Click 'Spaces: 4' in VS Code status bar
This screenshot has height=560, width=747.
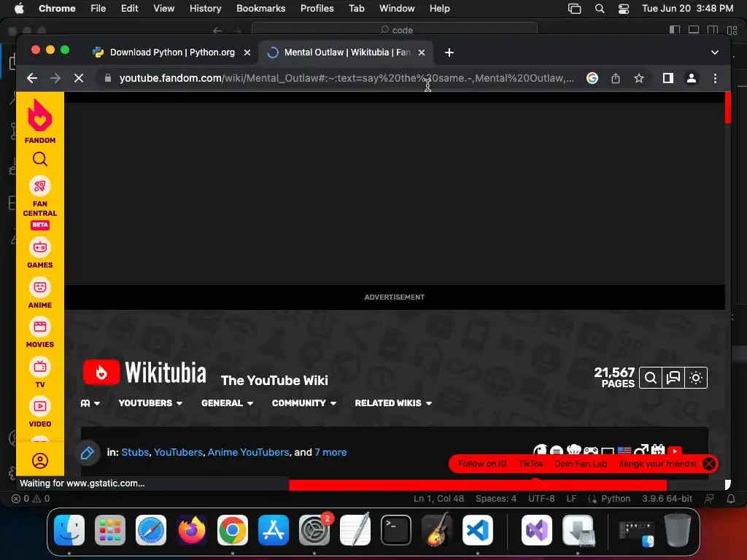click(495, 499)
